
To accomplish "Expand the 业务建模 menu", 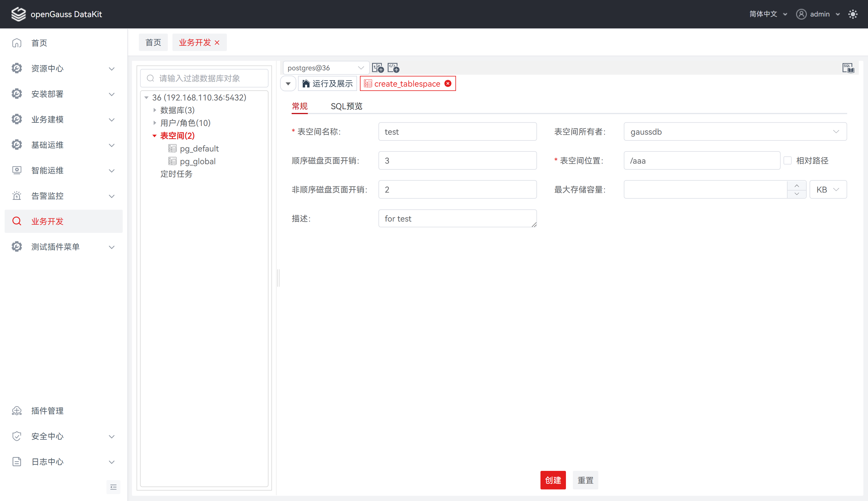I will 112,119.
